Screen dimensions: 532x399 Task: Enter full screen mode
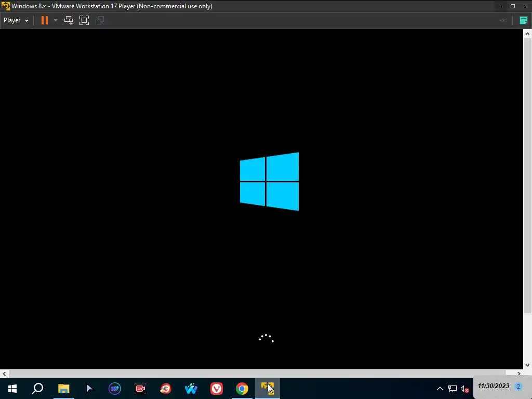pyautogui.click(x=84, y=20)
